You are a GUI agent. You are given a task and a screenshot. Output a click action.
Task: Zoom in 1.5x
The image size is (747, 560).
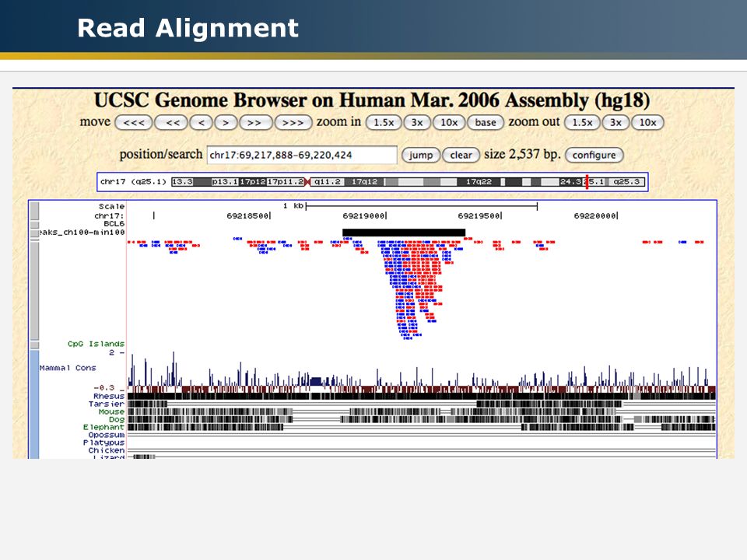point(384,122)
